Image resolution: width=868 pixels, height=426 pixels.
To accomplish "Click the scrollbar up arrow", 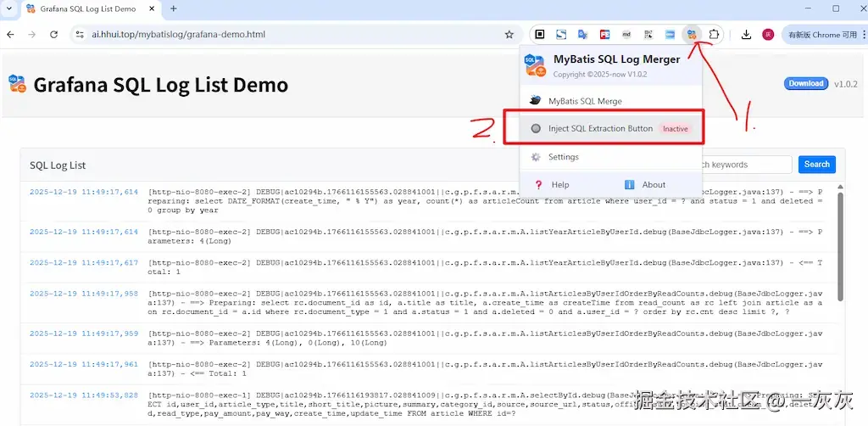I will pyautogui.click(x=842, y=187).
